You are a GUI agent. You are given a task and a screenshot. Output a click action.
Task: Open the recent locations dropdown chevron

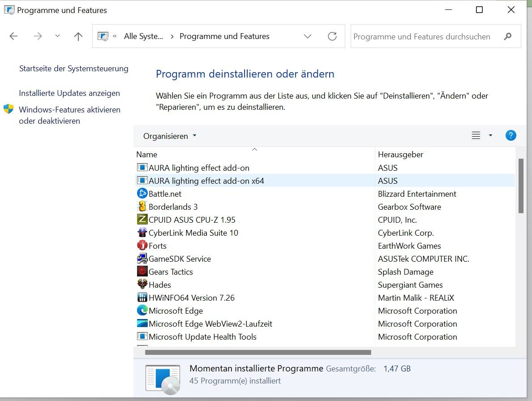57,36
